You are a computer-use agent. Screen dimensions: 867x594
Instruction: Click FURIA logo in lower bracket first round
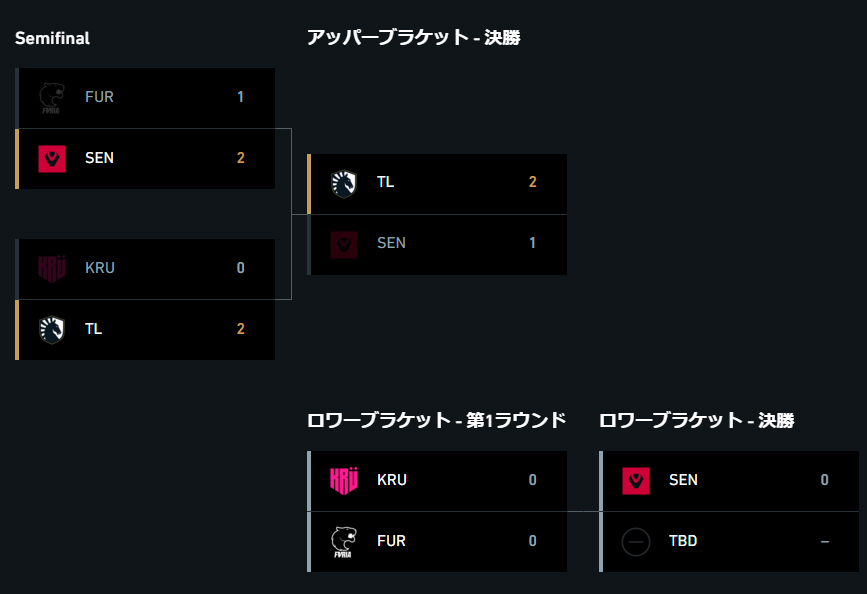(x=344, y=542)
